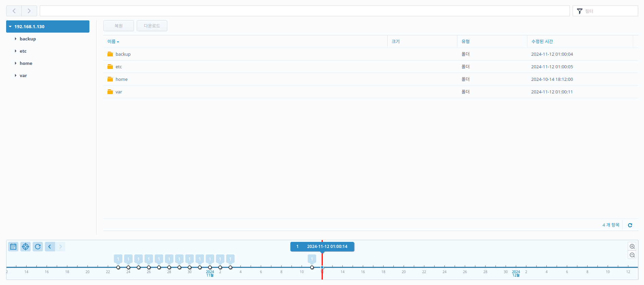Expand the etc folder in the tree

coord(16,51)
